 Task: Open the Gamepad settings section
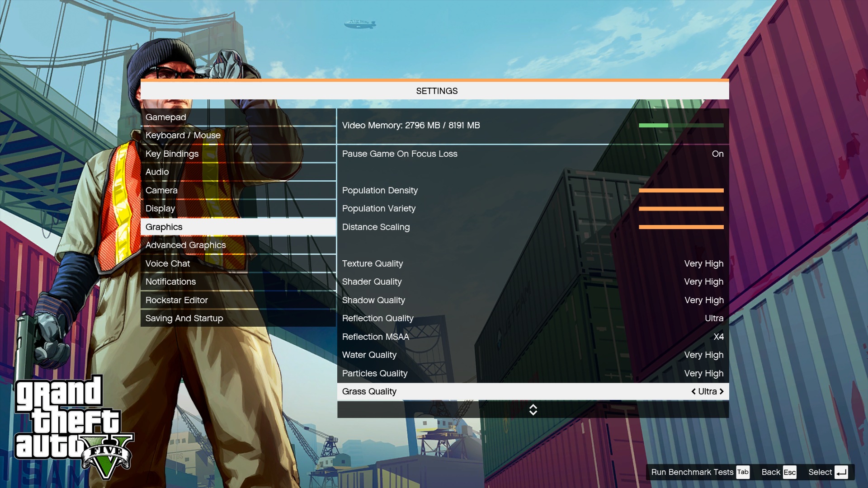coord(166,117)
